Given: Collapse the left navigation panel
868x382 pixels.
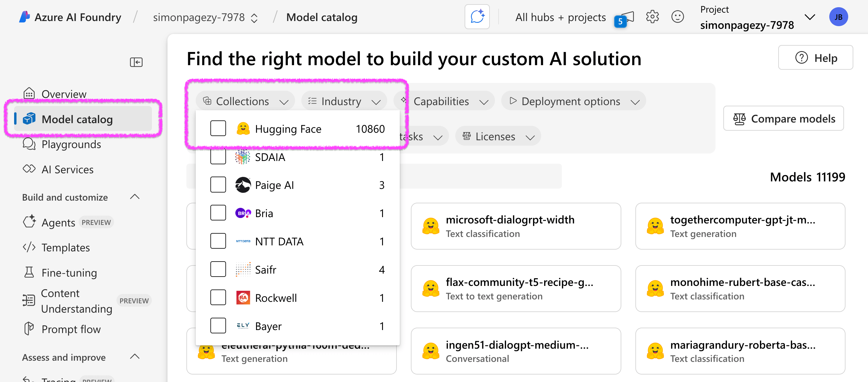Looking at the screenshot, I should 136,62.
